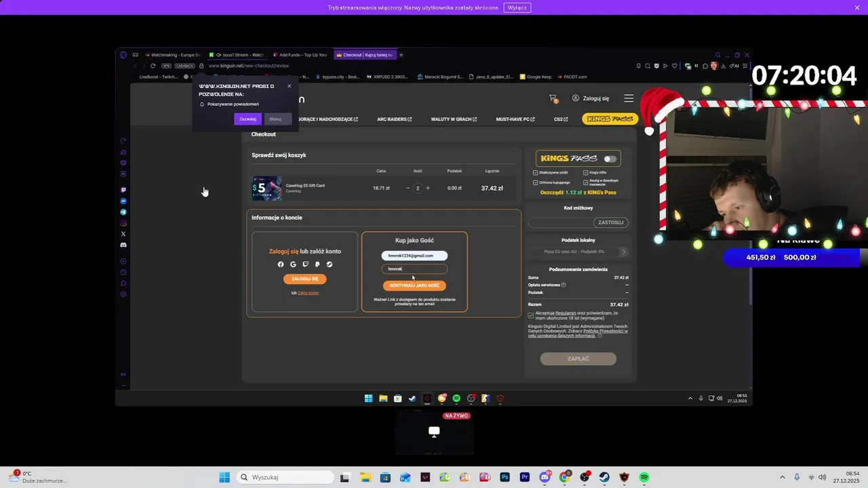Click the weather widget showing 0°C
This screenshot has width=868, height=488.
[37, 477]
